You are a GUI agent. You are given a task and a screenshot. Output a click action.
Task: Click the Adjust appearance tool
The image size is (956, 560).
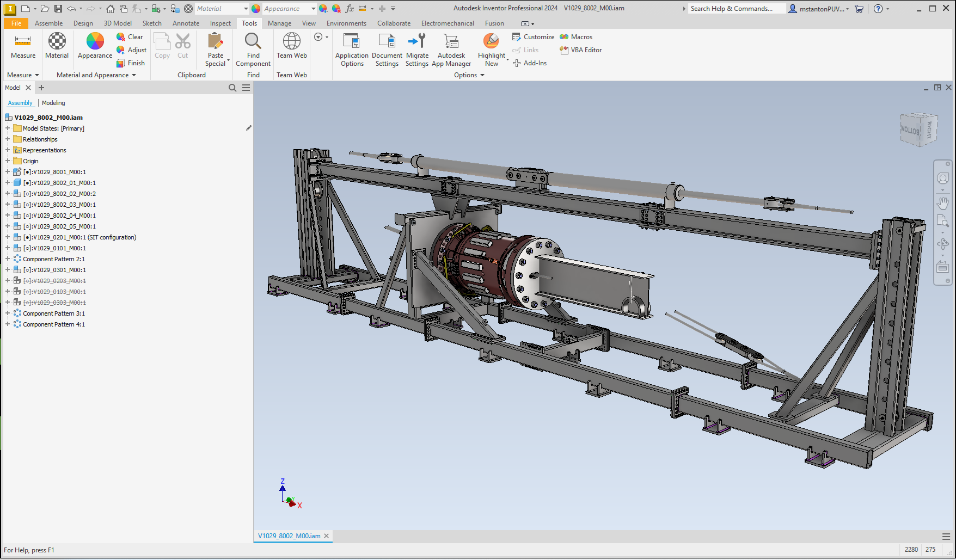click(x=131, y=50)
